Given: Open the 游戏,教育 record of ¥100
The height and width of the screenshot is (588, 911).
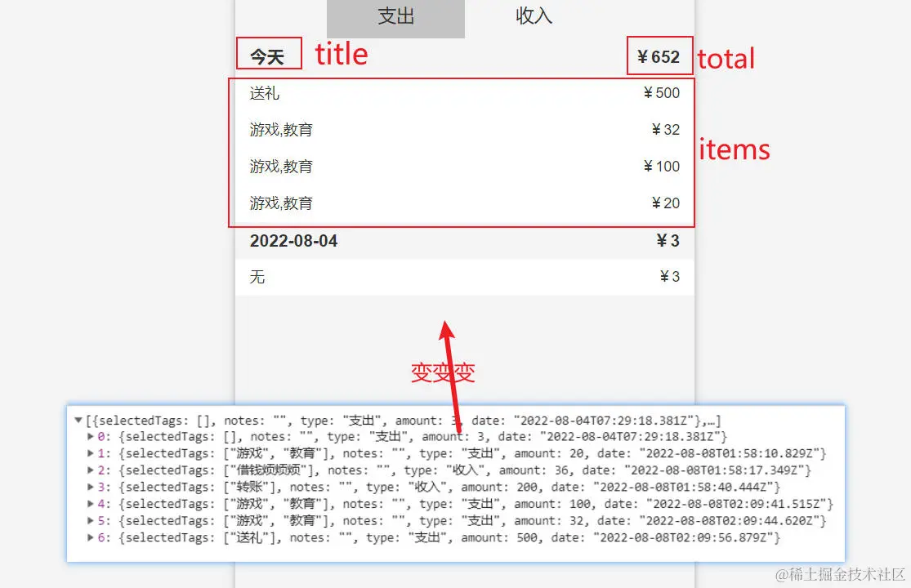Looking at the screenshot, I should pyautogui.click(x=465, y=167).
